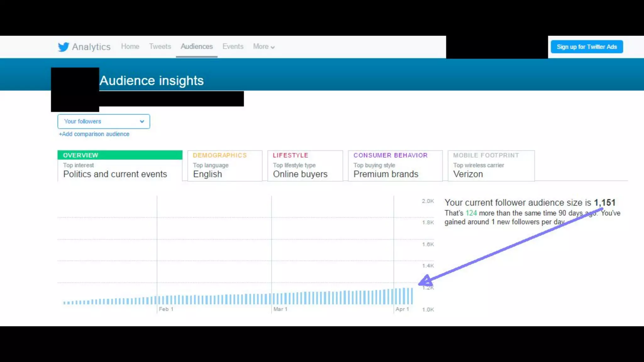Image resolution: width=644 pixels, height=362 pixels.
Task: Go to the Tweets section
Action: [x=160, y=47]
